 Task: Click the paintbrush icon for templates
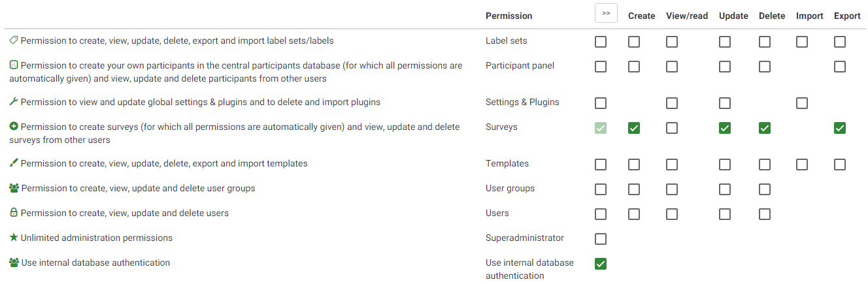pyautogui.click(x=14, y=163)
